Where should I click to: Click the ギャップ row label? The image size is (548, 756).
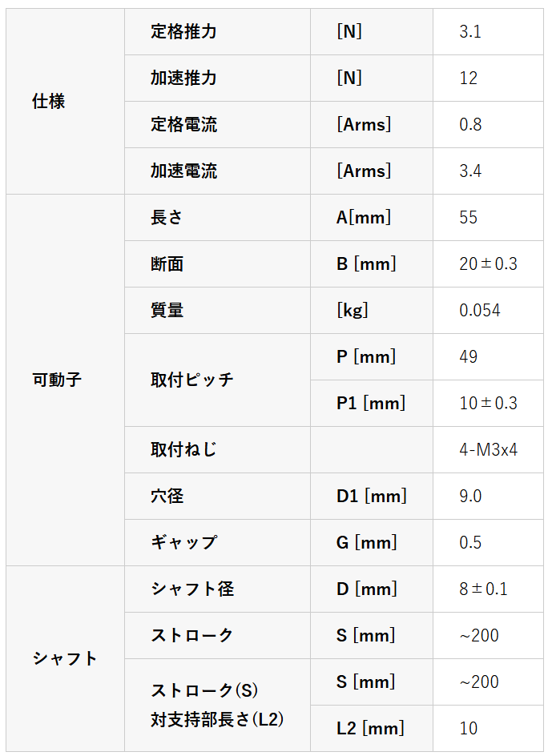[183, 543]
